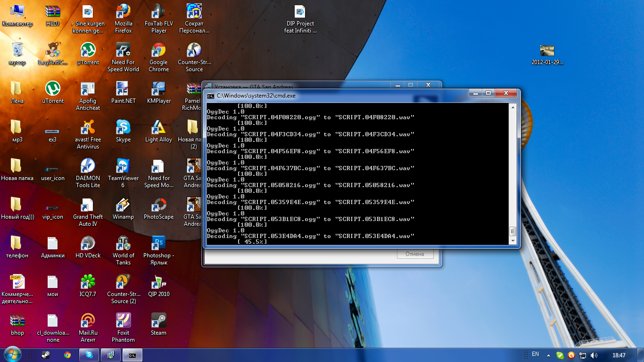Image resolution: width=644 pixels, height=362 pixels.
Task: Launch DAEMON Tools Lite shortcut
Action: [88, 166]
